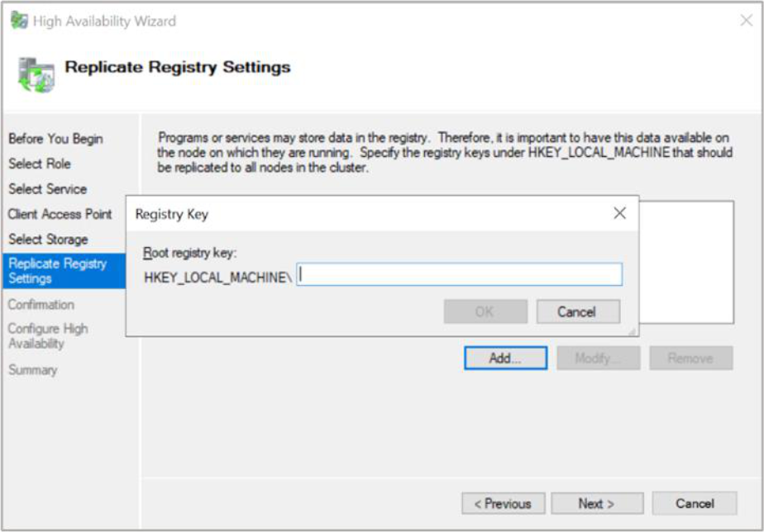Go back with the Previous button
The width and height of the screenshot is (764, 532).
click(503, 503)
